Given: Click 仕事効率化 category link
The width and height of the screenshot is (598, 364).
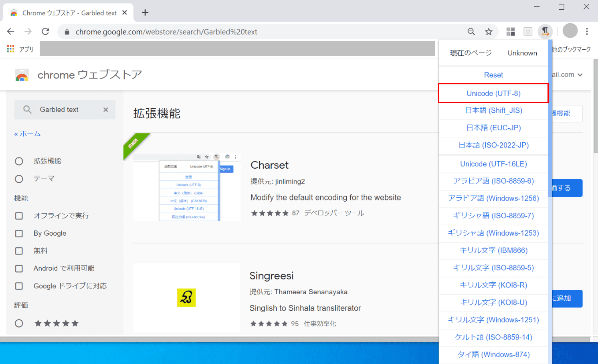Looking at the screenshot, I should pos(320,324).
